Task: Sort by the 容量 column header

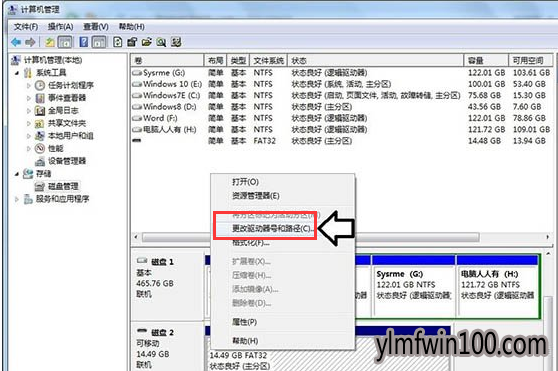Action: pyautogui.click(x=486, y=60)
